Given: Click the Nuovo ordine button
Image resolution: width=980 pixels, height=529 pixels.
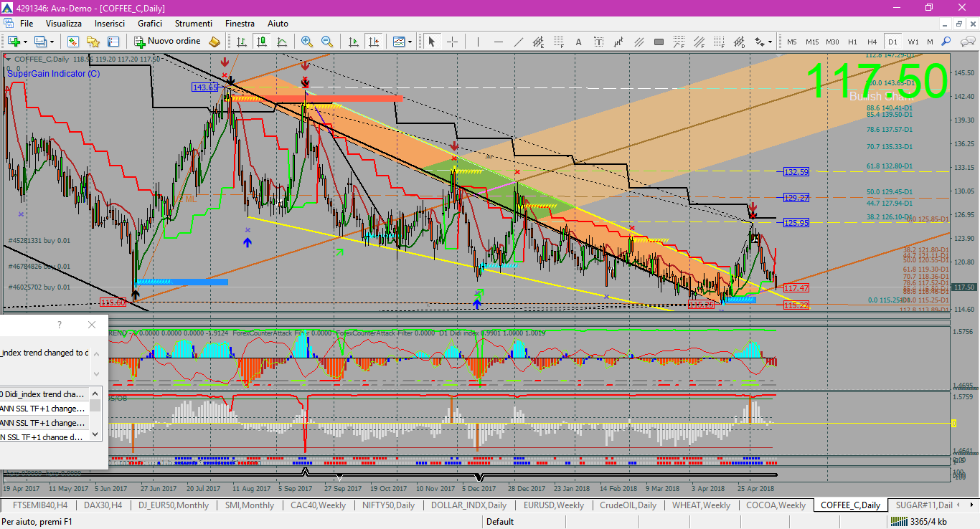Looking at the screenshot, I should (x=167, y=42).
